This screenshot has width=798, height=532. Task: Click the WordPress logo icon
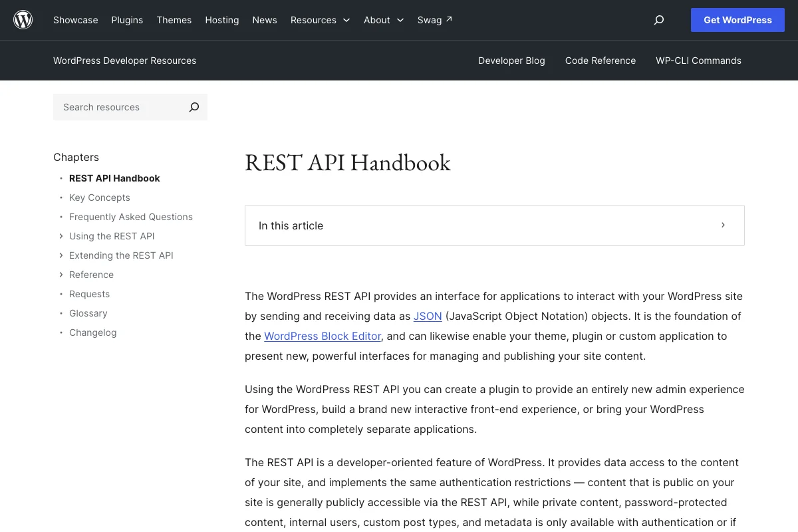[x=23, y=20]
